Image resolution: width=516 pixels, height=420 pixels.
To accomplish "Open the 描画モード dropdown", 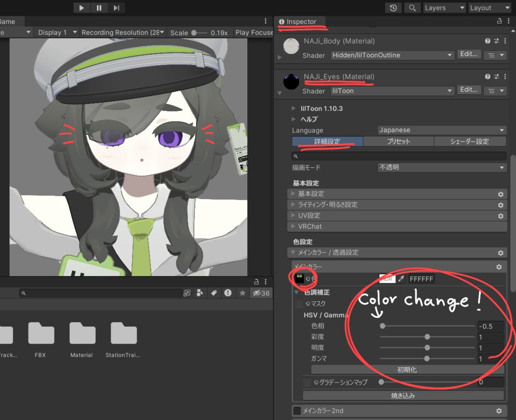I will [441, 167].
